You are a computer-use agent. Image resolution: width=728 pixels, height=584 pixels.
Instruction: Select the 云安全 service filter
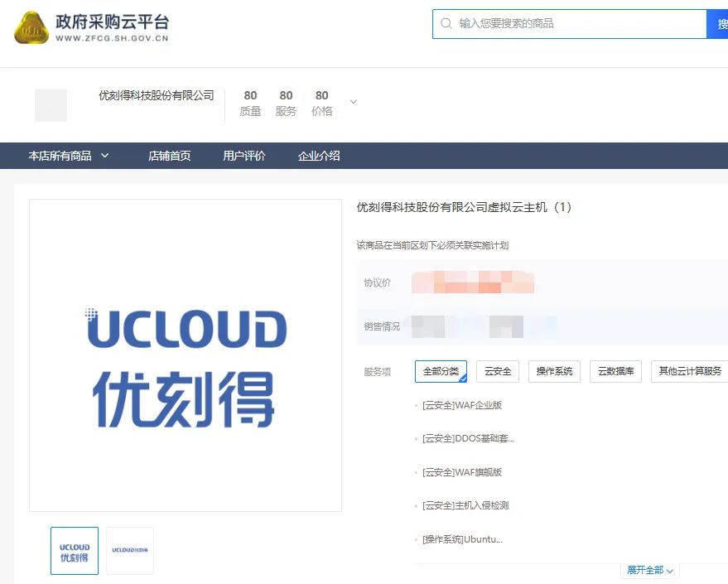[x=498, y=371]
